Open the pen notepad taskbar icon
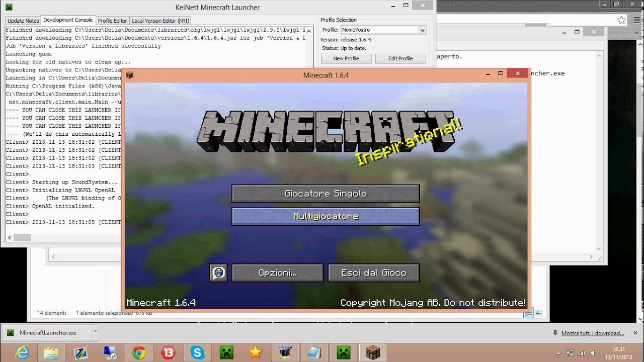 coord(80,352)
